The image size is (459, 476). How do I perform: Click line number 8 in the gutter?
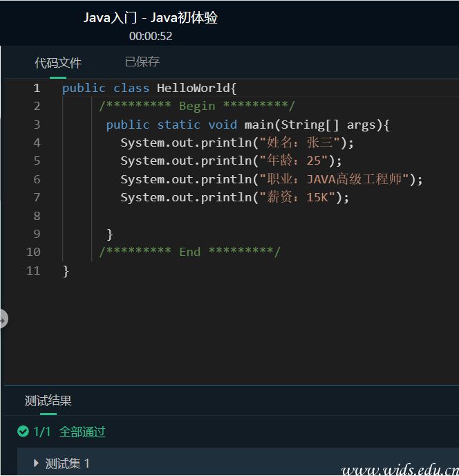37,216
